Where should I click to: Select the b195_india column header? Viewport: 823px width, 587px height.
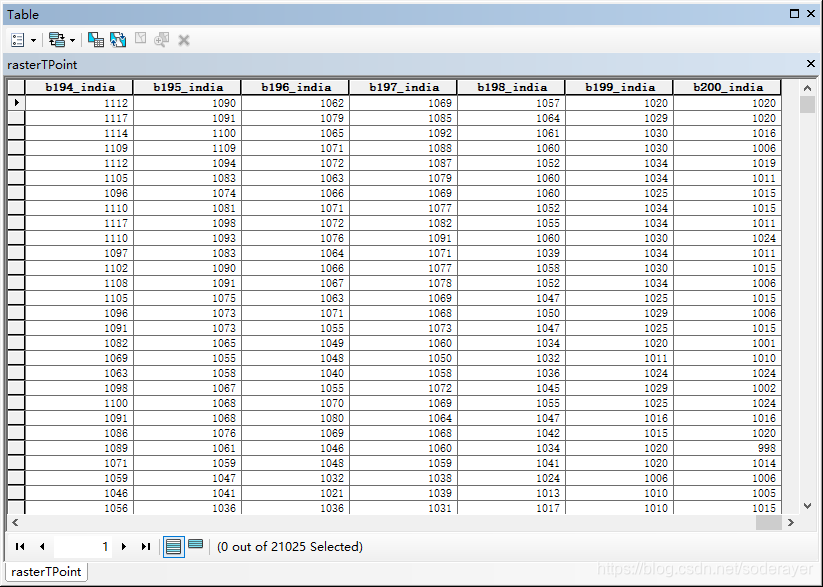click(x=187, y=87)
